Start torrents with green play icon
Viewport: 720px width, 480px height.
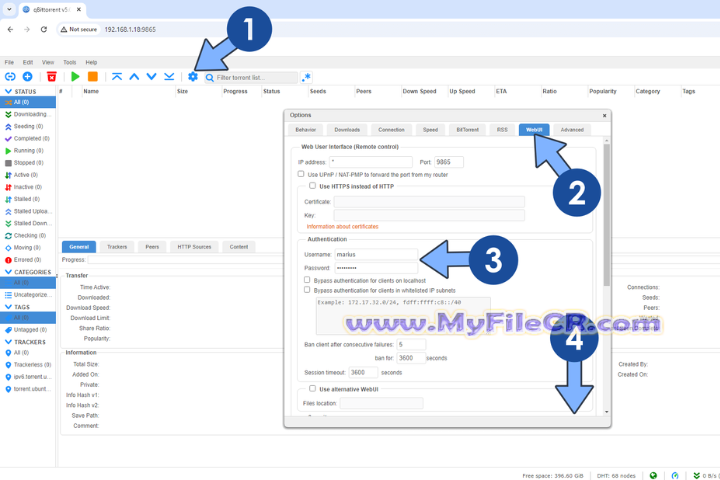tap(75, 77)
